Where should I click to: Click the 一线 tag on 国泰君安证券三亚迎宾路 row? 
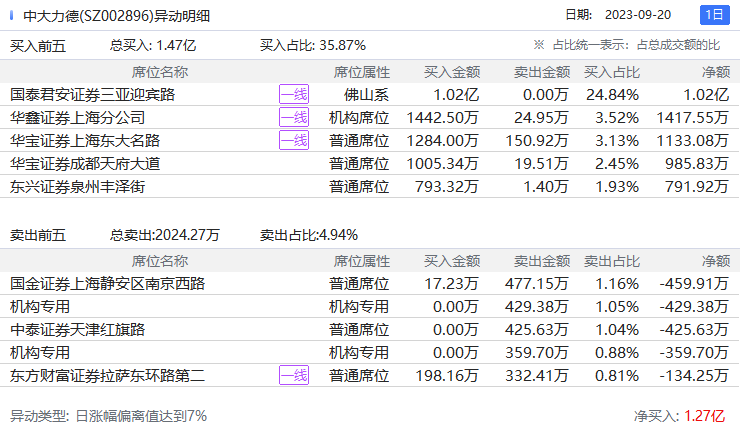tap(294, 94)
